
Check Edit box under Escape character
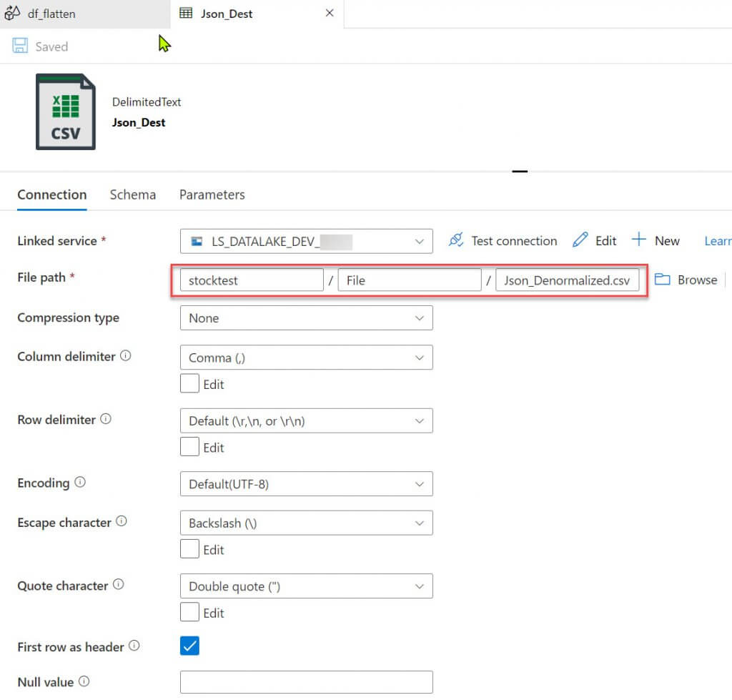click(x=189, y=549)
